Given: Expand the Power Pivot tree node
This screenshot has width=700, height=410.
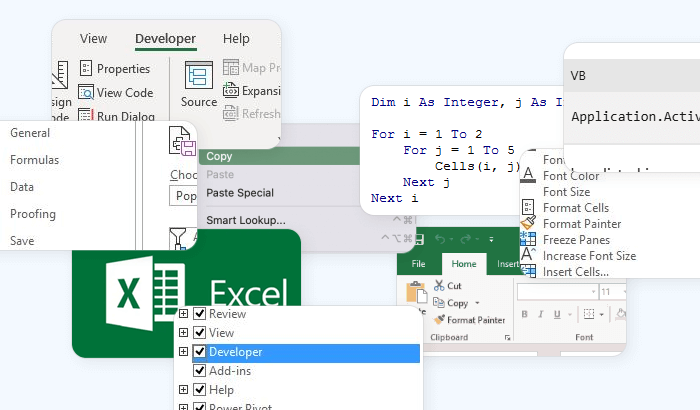Looking at the screenshot, I should (183, 407).
